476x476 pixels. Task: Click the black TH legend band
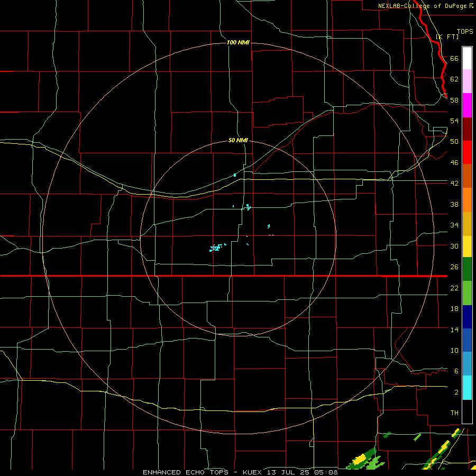tap(467, 411)
